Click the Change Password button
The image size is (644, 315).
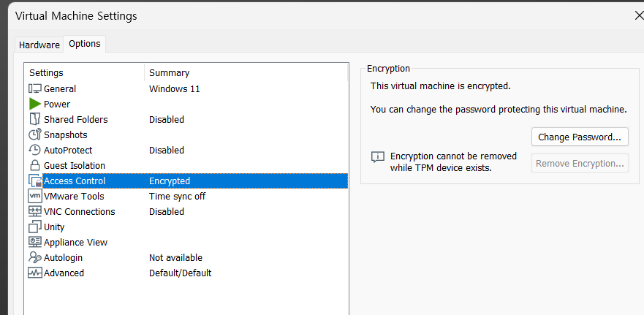[580, 137]
